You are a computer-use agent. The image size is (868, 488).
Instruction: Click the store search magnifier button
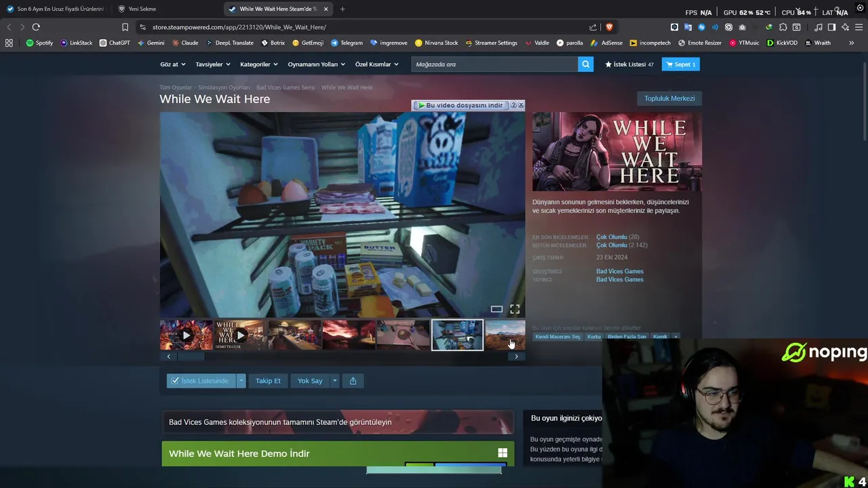coord(586,64)
